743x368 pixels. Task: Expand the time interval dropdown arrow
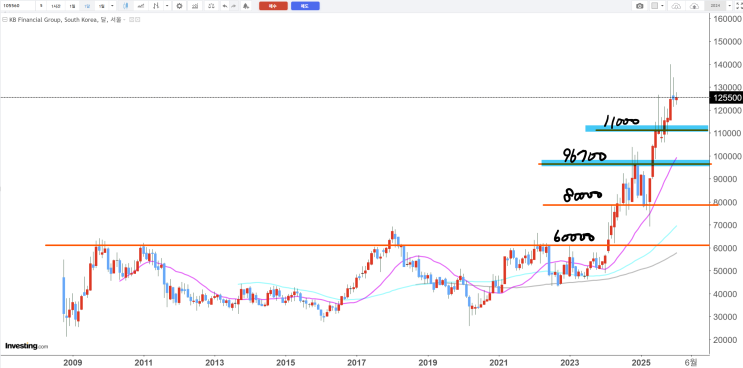112,6
